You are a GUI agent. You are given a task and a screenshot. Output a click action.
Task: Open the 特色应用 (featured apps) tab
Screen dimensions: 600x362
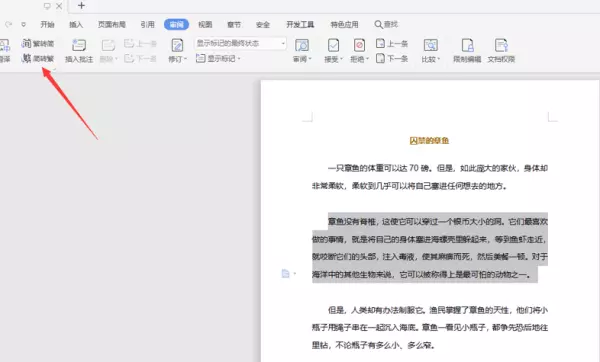click(x=344, y=24)
